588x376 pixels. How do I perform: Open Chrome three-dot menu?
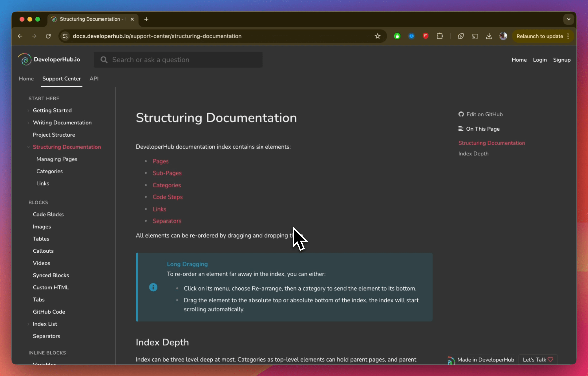click(x=568, y=36)
